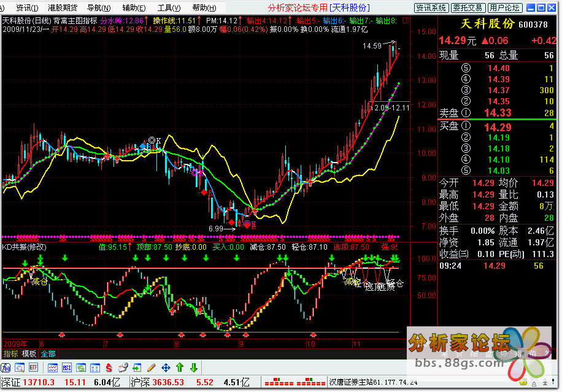Click the magnifier search window icon
The width and height of the screenshot is (562, 392).
click(20, 367)
